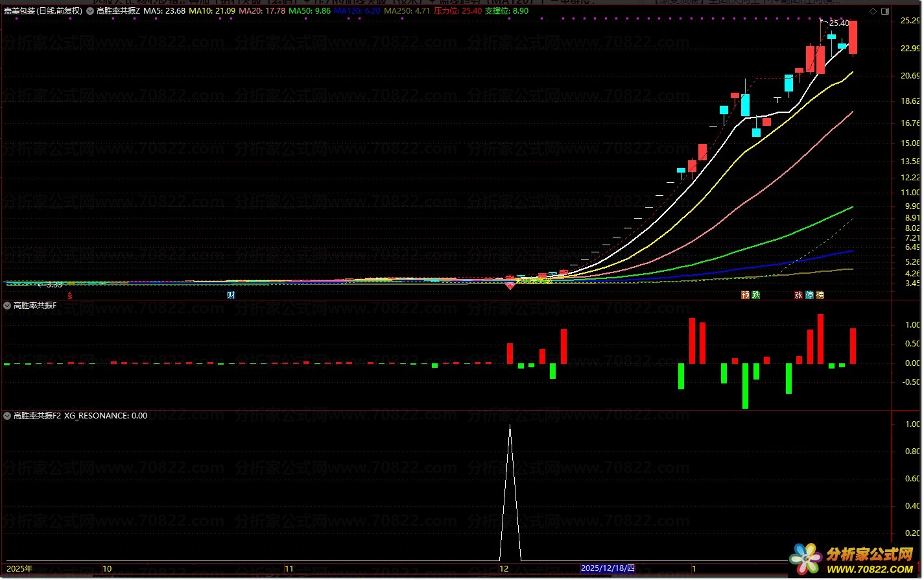The width and height of the screenshot is (924, 580).
Task: Expand the 高胜率共振Z indicator dropdown arrow
Action: click(90, 11)
